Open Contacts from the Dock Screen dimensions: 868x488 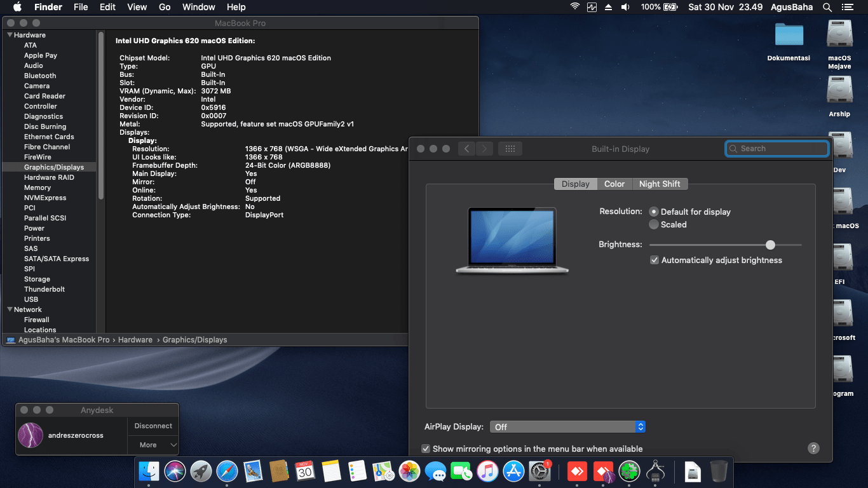[280, 471]
